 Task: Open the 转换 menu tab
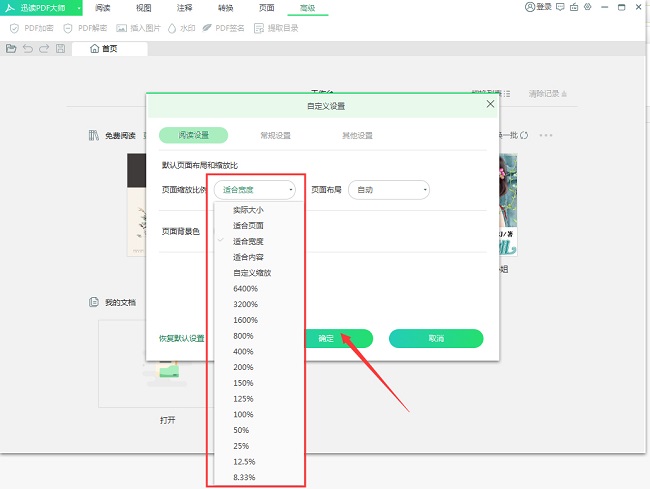click(x=226, y=8)
